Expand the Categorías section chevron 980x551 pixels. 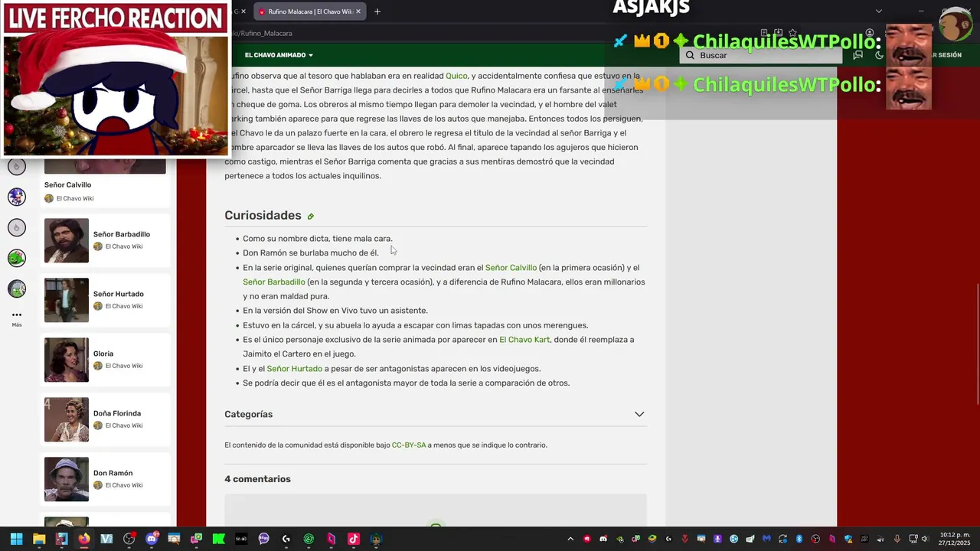coord(639,414)
